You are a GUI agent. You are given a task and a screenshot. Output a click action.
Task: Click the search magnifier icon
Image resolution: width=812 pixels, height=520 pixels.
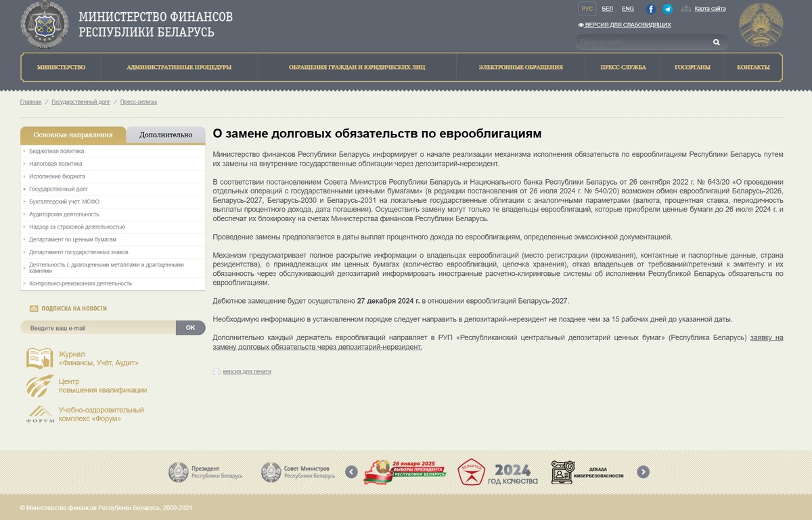pos(717,42)
